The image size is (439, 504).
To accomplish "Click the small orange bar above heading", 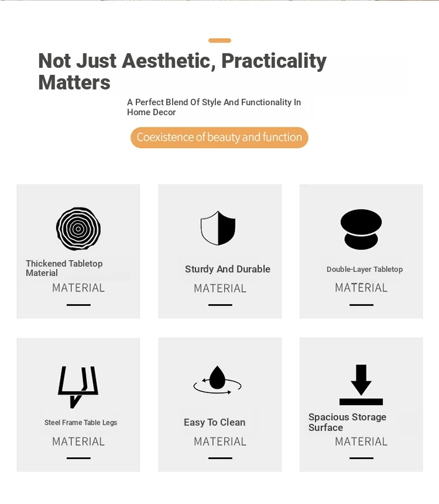I will (220, 40).
